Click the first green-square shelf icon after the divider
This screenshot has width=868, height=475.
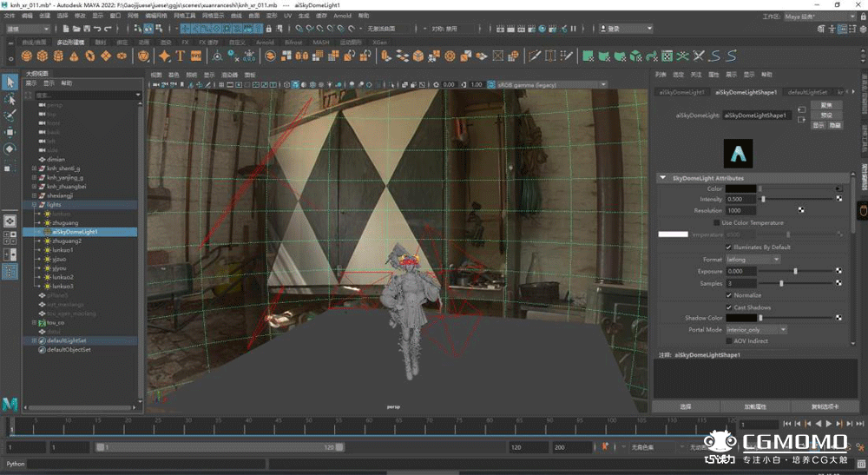(x=588, y=56)
